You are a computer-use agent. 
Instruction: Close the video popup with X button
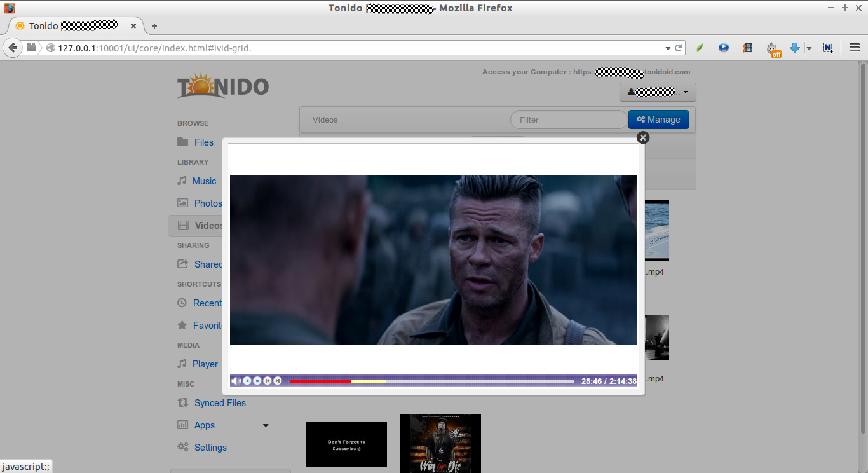click(x=643, y=137)
